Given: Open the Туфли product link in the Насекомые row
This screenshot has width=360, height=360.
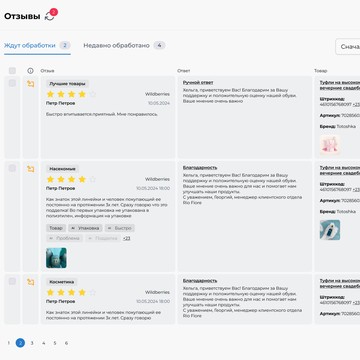Looking at the screenshot, I should point(340,170).
